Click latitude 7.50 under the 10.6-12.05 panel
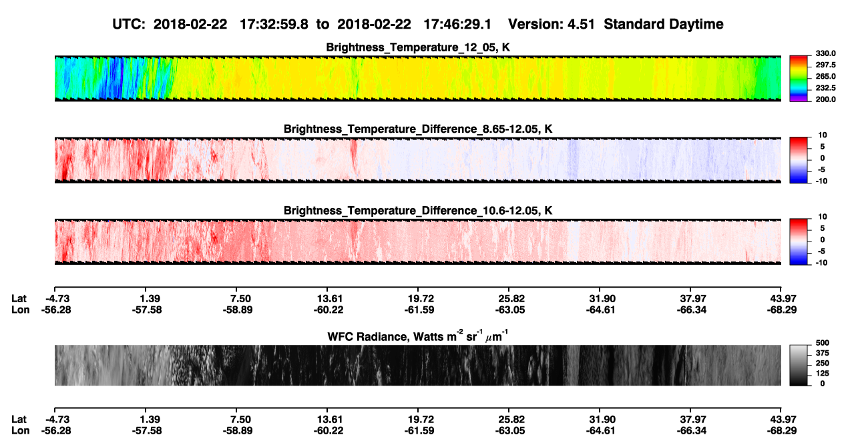The image size is (868, 445). pyautogui.click(x=236, y=298)
